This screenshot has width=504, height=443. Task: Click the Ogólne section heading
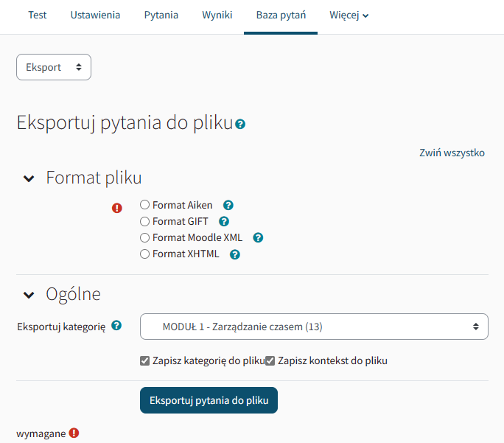(x=73, y=294)
